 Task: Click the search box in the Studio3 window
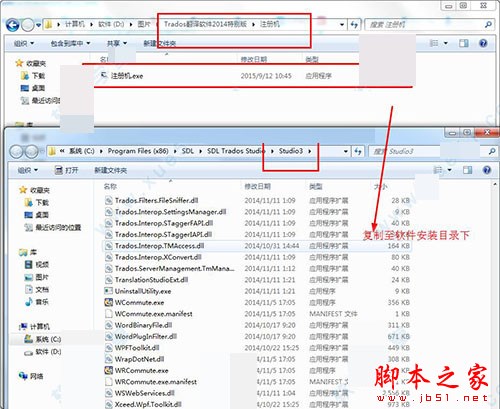tap(432, 151)
